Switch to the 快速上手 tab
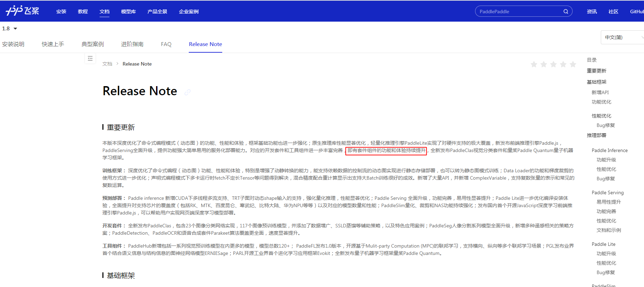This screenshot has width=644, height=287. [53, 44]
